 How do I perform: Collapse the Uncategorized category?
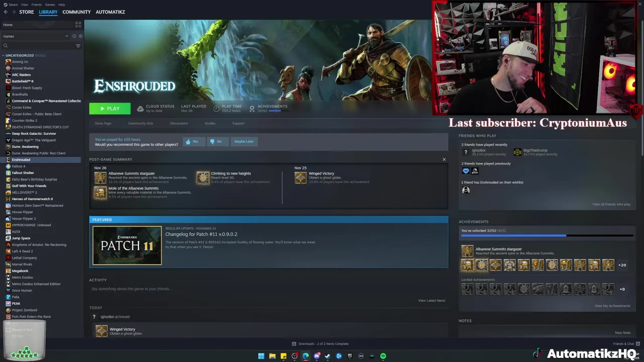4,55
